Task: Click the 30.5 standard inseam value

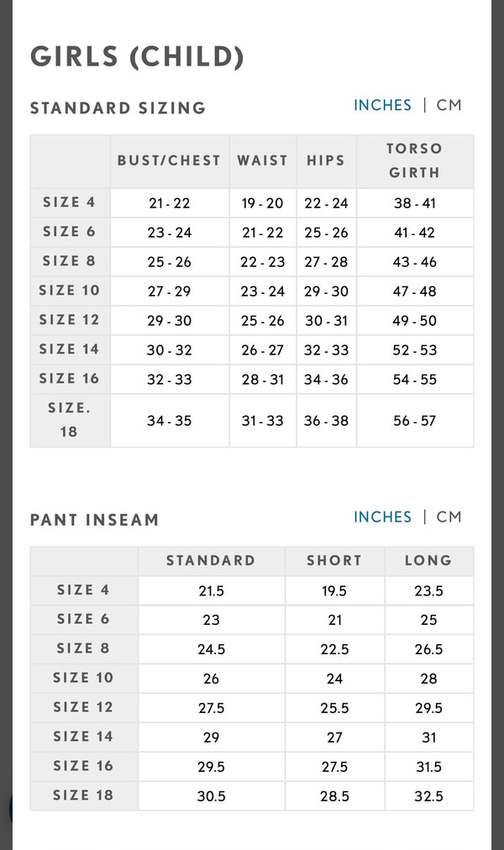Action: (x=212, y=795)
